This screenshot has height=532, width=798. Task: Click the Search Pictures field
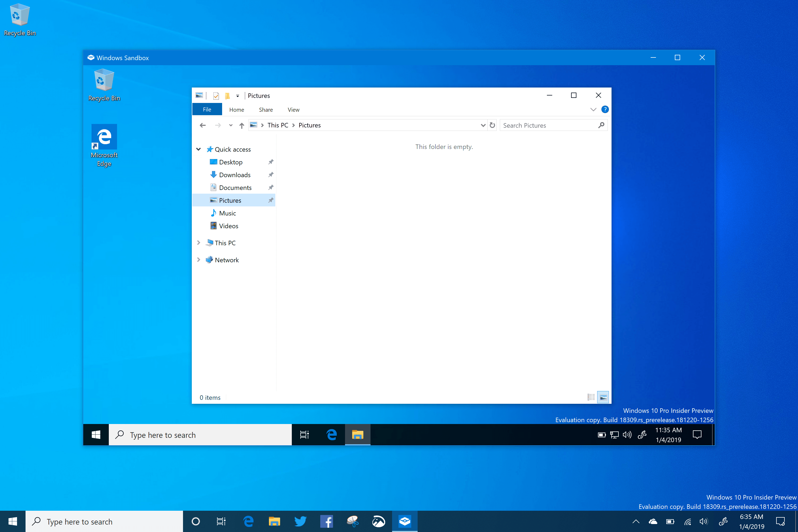pyautogui.click(x=548, y=126)
